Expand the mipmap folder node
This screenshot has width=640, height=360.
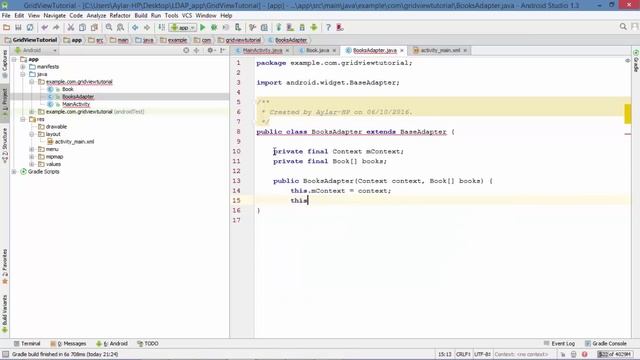pos(32,157)
